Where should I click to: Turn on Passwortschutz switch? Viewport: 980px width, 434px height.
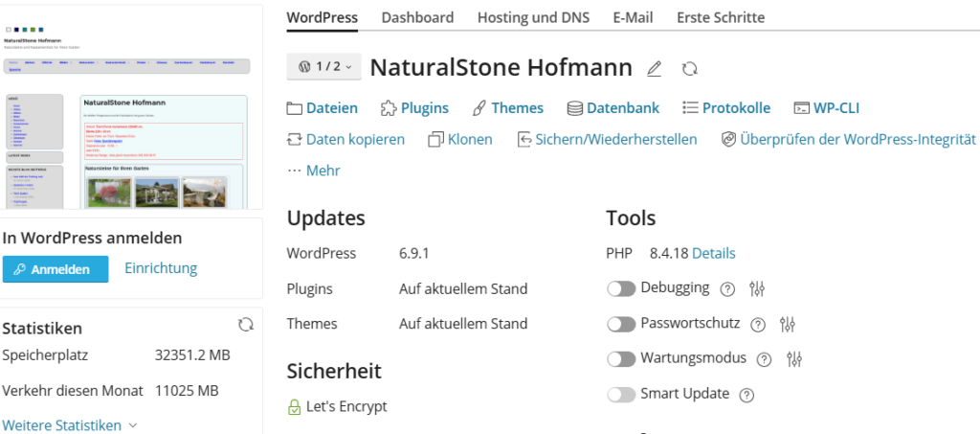[621, 325]
